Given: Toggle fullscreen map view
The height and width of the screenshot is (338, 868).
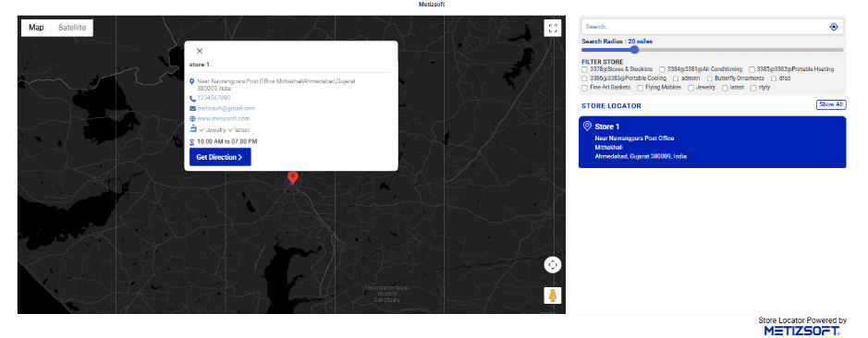Looking at the screenshot, I should 552,29.
